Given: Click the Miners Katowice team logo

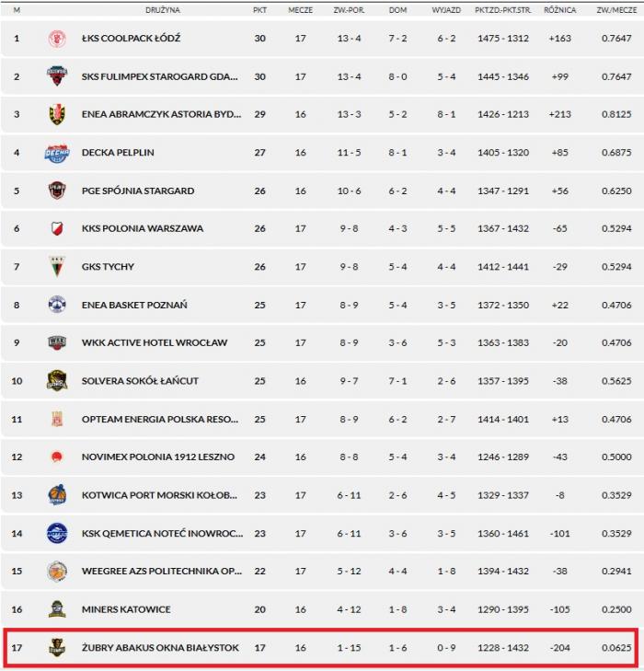Looking at the screenshot, I should [x=57, y=609].
